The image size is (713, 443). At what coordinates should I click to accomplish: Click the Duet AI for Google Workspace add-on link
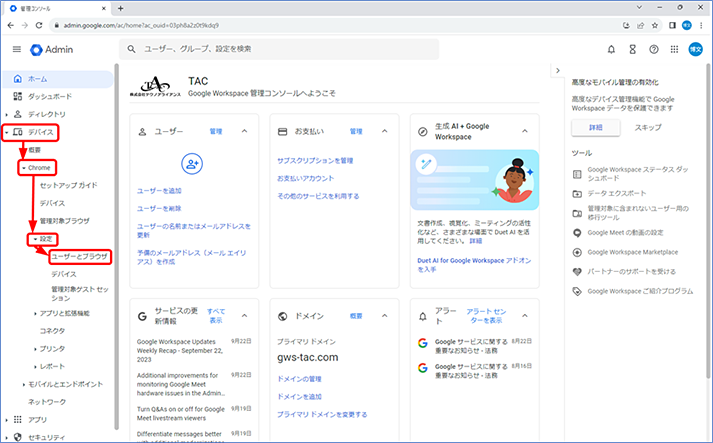(474, 265)
